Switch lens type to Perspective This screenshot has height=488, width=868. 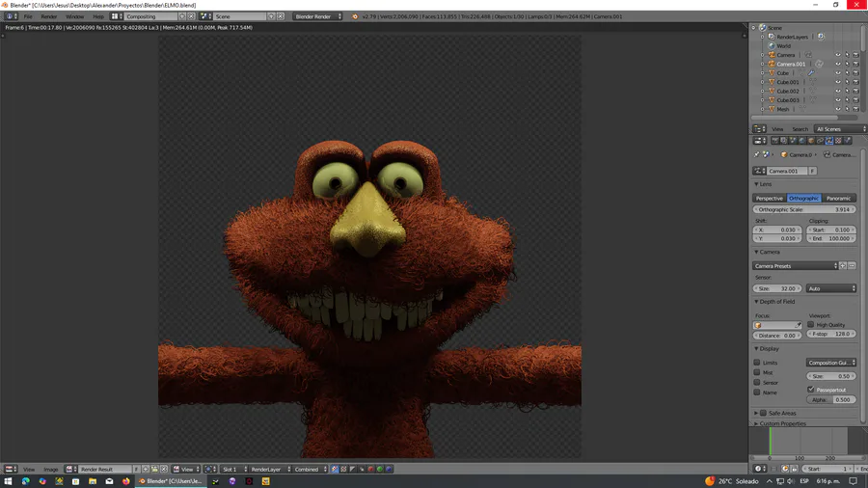click(x=770, y=198)
